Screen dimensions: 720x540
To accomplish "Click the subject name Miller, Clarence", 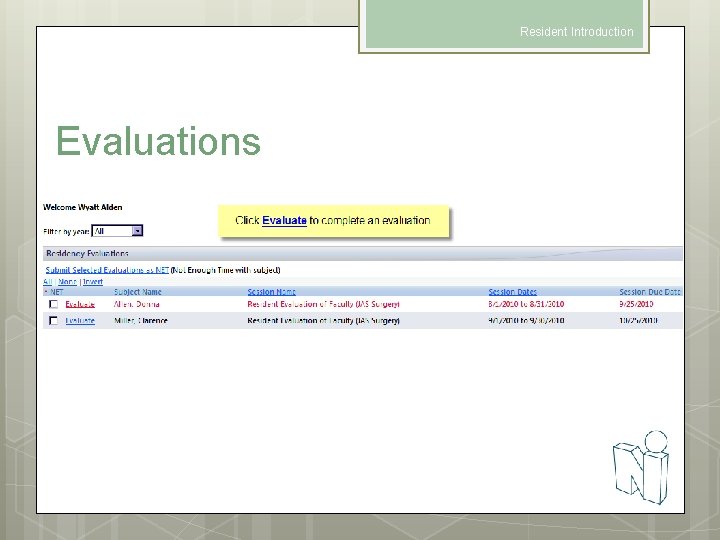I will tap(141, 321).
